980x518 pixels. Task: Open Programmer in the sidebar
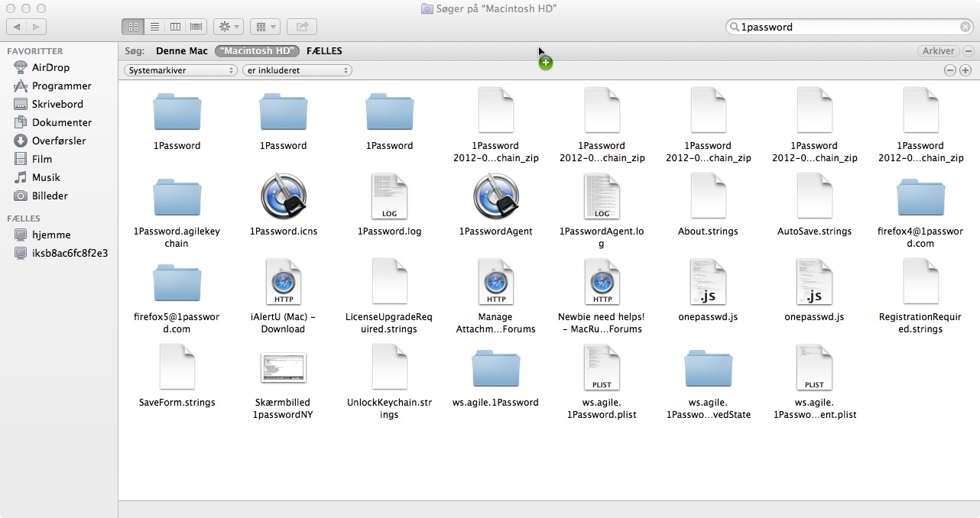[61, 86]
